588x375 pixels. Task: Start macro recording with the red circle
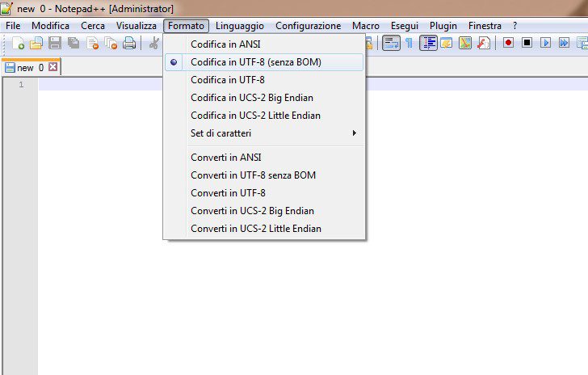click(x=508, y=43)
